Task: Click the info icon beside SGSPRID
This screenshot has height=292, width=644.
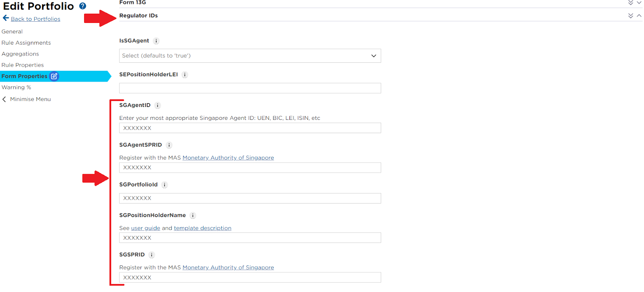Action: pos(152,255)
